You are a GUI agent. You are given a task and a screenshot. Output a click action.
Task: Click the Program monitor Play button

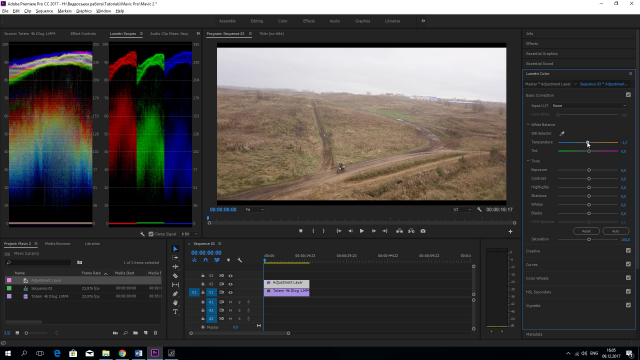[x=362, y=231]
